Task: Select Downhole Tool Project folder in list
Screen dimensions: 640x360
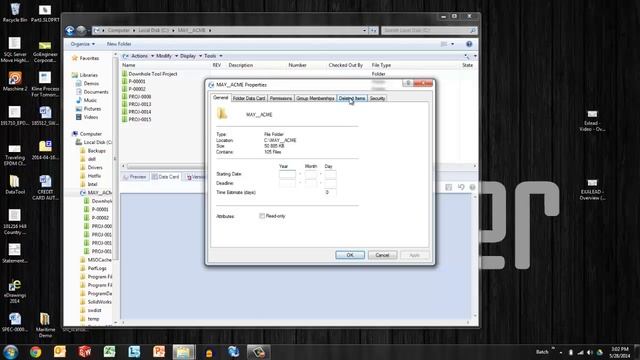Action: pos(153,74)
